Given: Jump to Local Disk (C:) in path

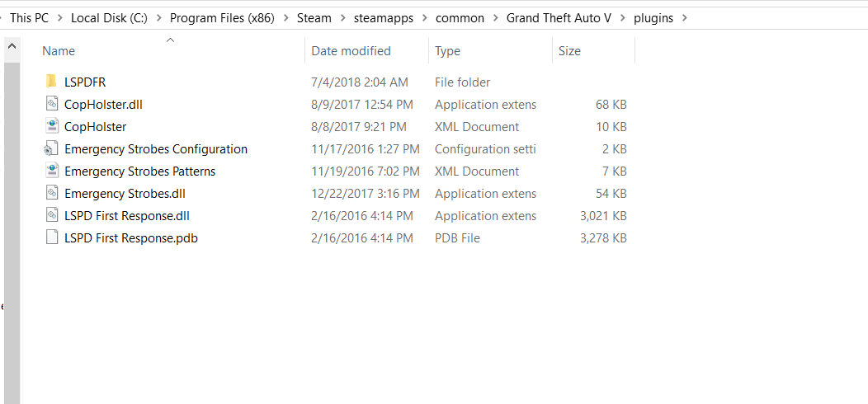Looking at the screenshot, I should (109, 18).
